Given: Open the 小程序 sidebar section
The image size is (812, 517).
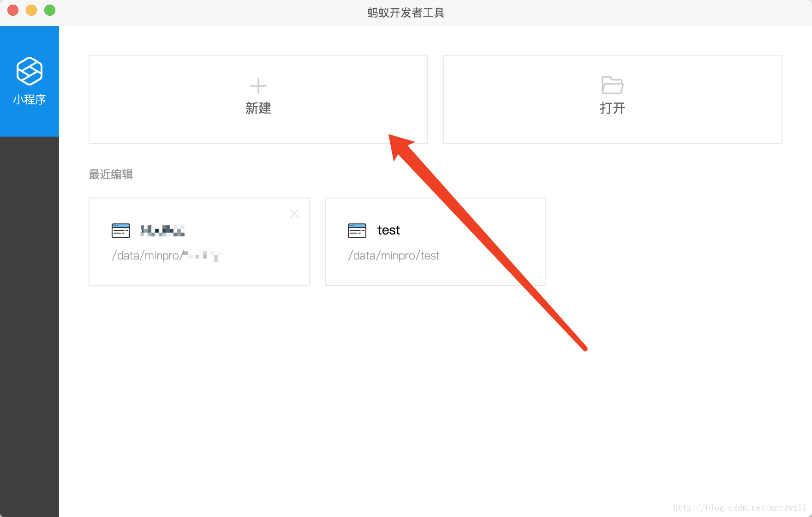Looking at the screenshot, I should pos(30,81).
